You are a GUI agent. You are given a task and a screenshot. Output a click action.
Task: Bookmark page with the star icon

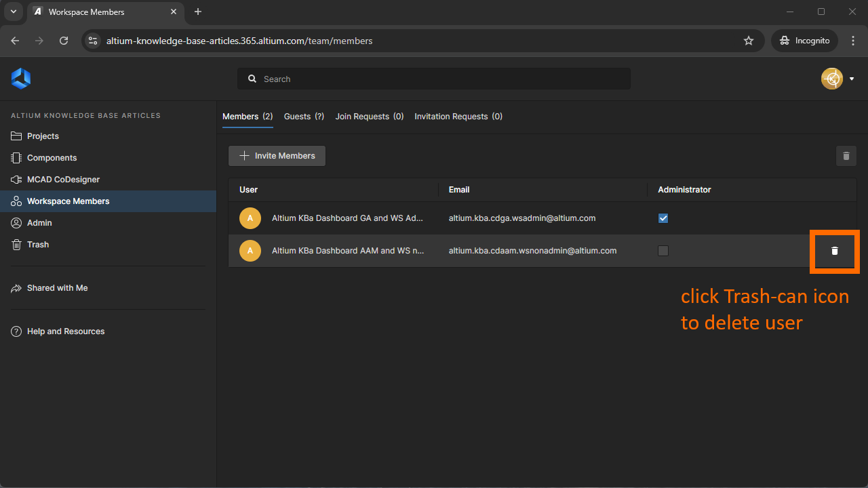point(749,41)
